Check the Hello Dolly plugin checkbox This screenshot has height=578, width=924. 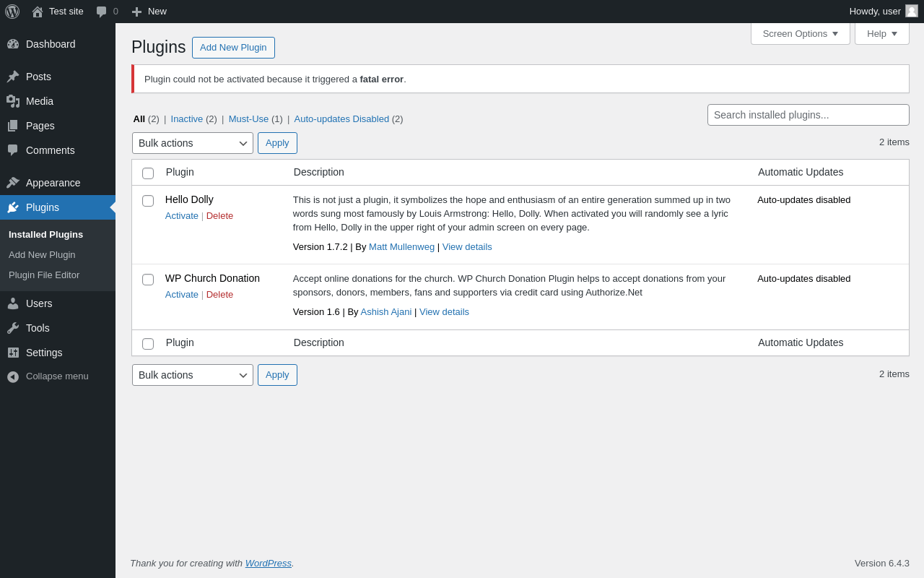pos(148,201)
